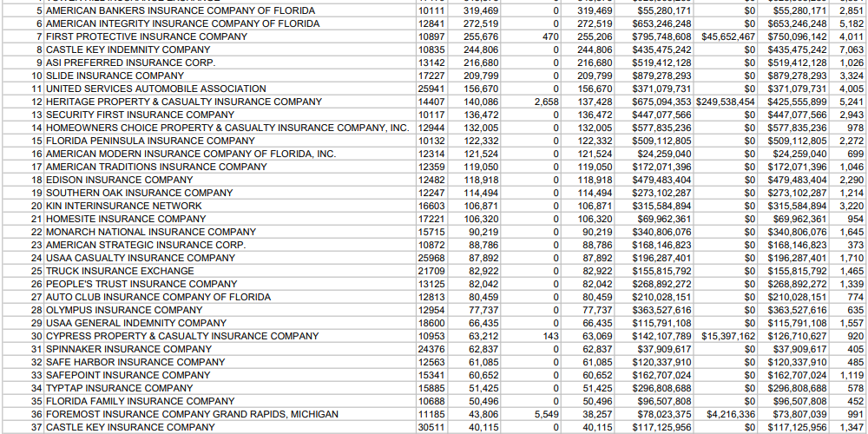The height and width of the screenshot is (434, 868).
Task: Select the cell with value 470
Action: [x=549, y=36]
